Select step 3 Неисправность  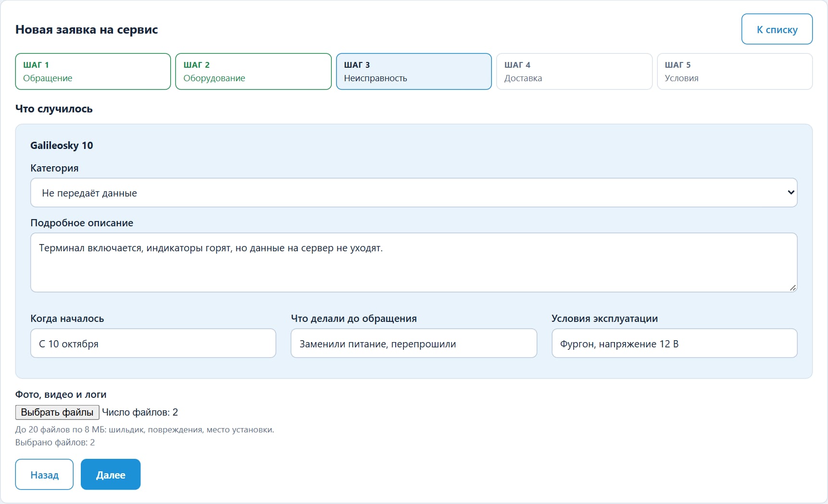(x=414, y=71)
